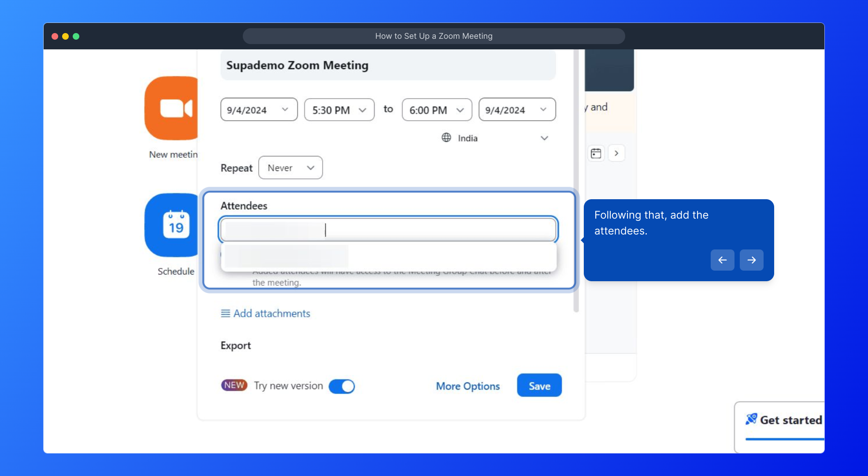868x476 pixels.
Task: Toggle the Try new version switch
Action: [x=342, y=386]
